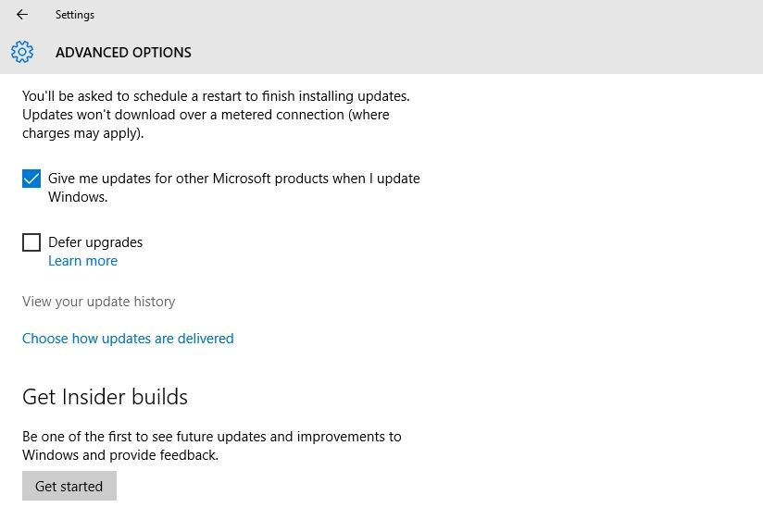Viewport: 763px width, 532px height.
Task: Click the Settings gear icon
Action: tap(22, 52)
